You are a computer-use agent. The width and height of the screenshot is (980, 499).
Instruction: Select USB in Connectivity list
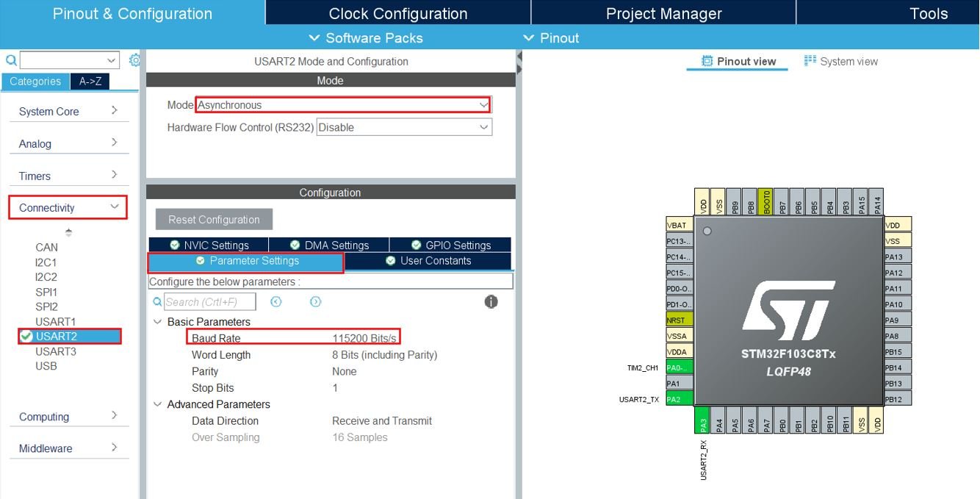(x=46, y=366)
